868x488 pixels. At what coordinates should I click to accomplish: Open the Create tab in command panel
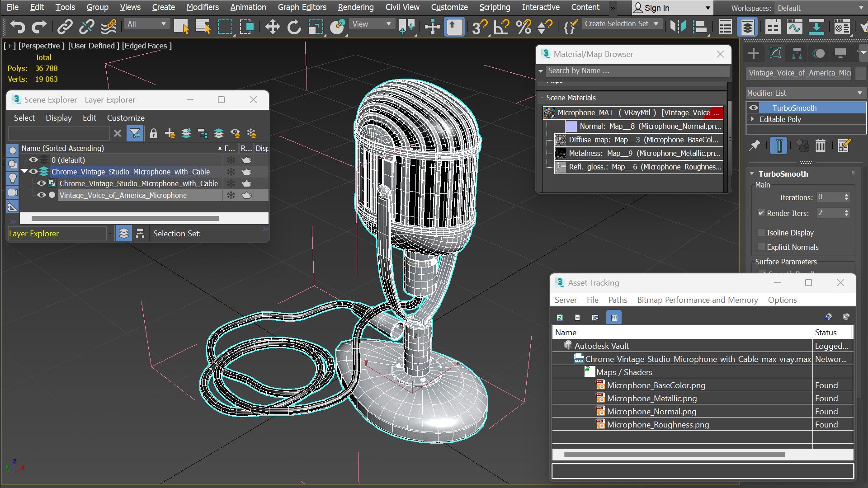click(x=754, y=53)
